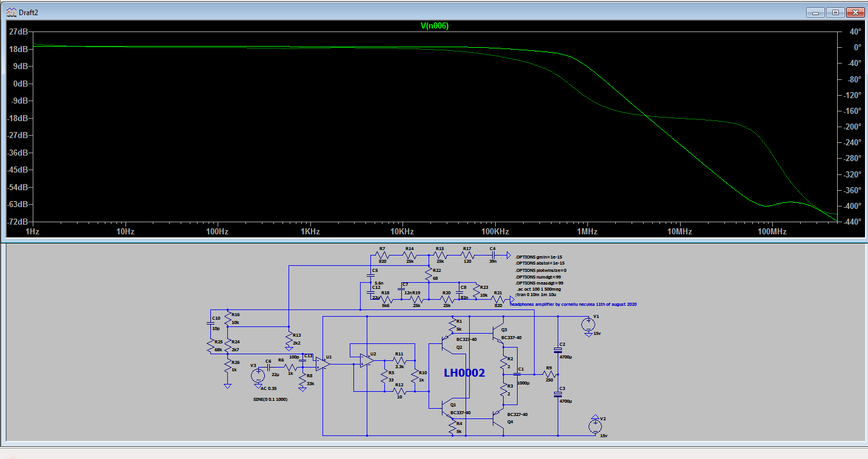Select capacitor C2 4700µ symbol

tap(558, 350)
